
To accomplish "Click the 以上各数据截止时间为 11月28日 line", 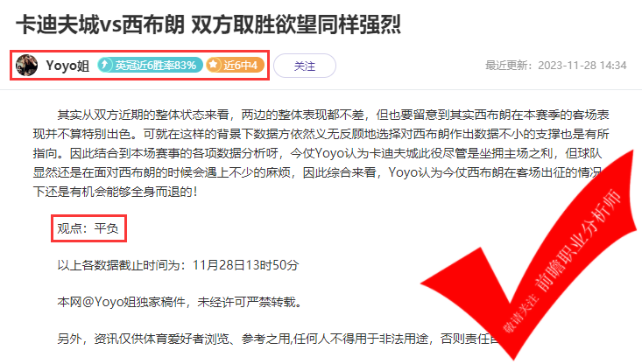I will (x=178, y=265).
